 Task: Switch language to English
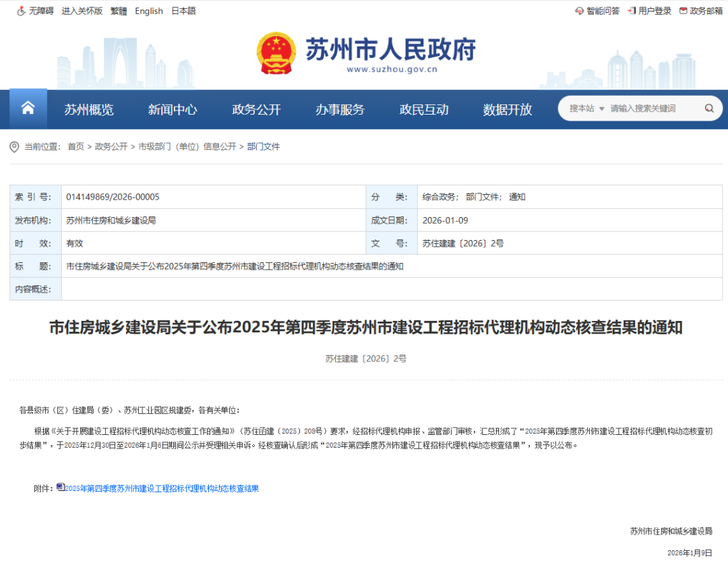[x=149, y=11]
